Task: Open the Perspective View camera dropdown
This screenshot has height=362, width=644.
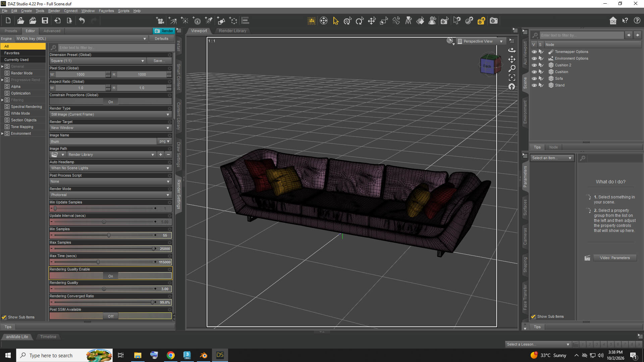Action: (x=481, y=41)
